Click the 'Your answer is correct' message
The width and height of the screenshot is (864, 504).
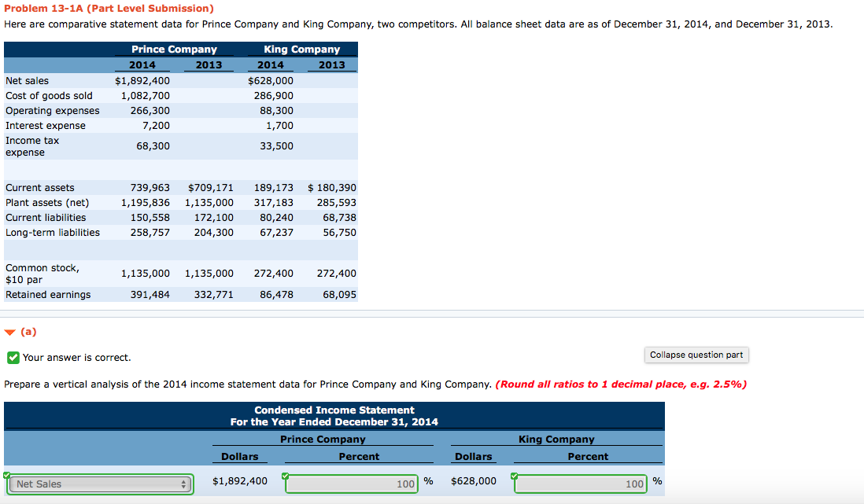[x=76, y=358]
